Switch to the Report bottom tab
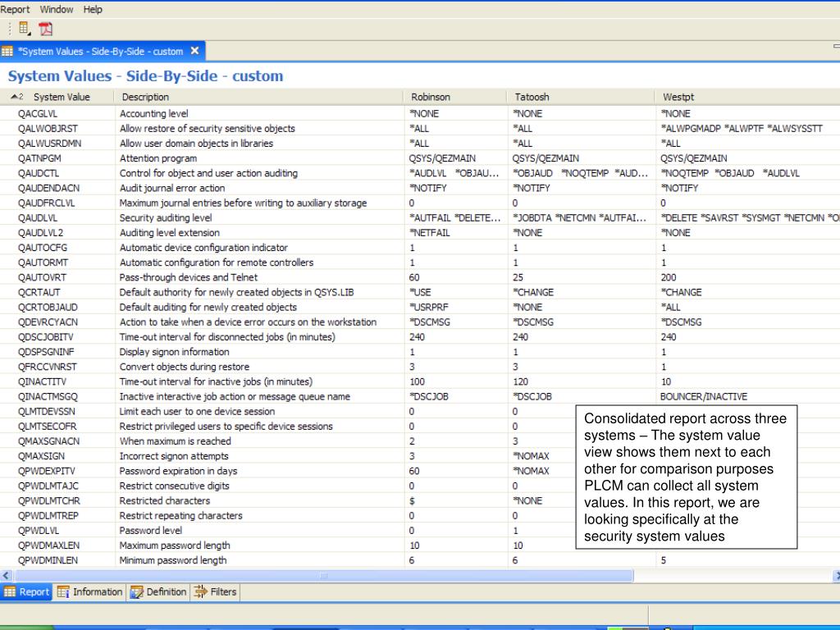This screenshot has width=840, height=630. (x=27, y=592)
